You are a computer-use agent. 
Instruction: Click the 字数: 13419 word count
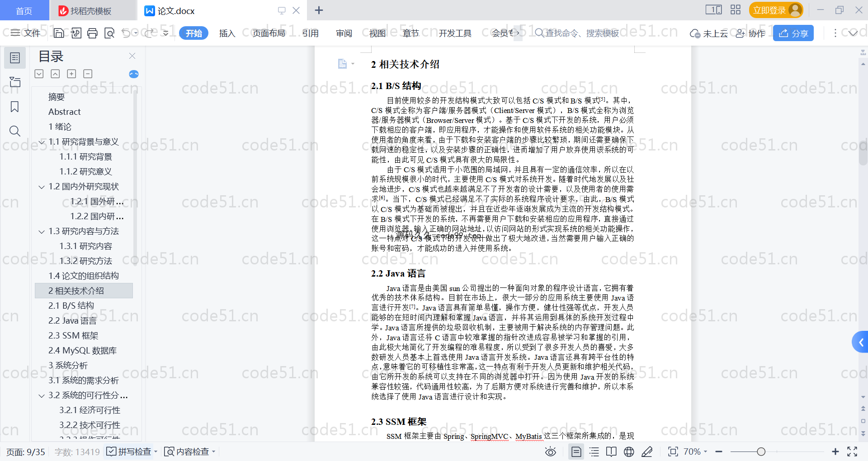pyautogui.click(x=77, y=452)
